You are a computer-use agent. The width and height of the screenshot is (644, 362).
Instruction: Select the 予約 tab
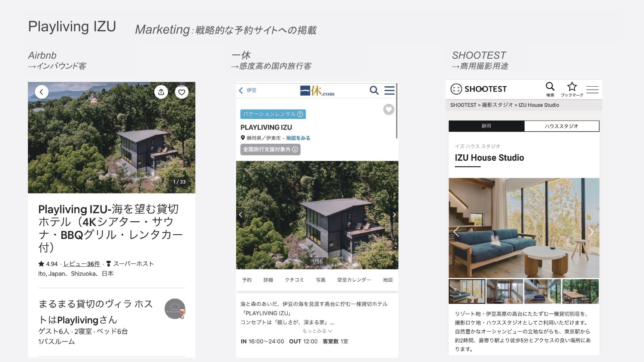pyautogui.click(x=247, y=280)
